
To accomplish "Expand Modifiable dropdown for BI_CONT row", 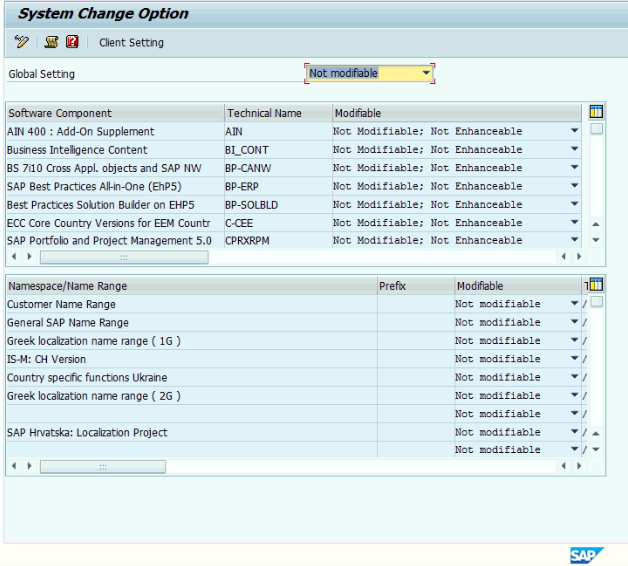I will (x=574, y=149).
